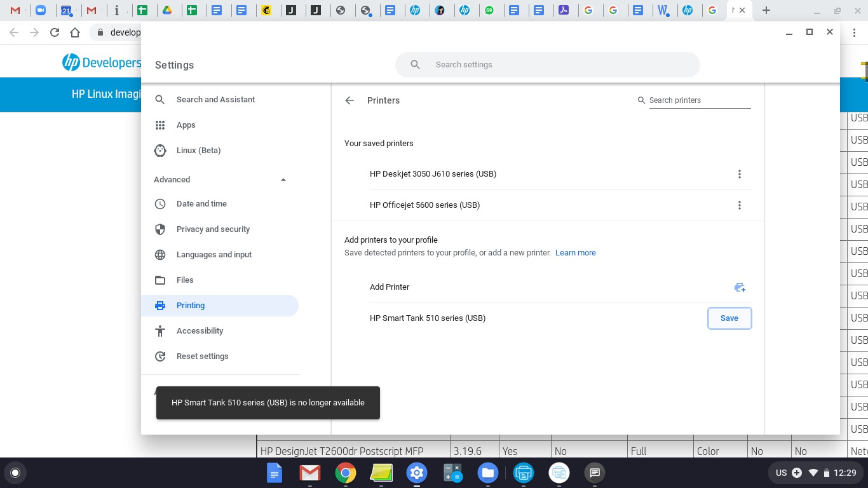Image resolution: width=868 pixels, height=488 pixels.
Task: Reload the browser page
Action: tap(55, 32)
